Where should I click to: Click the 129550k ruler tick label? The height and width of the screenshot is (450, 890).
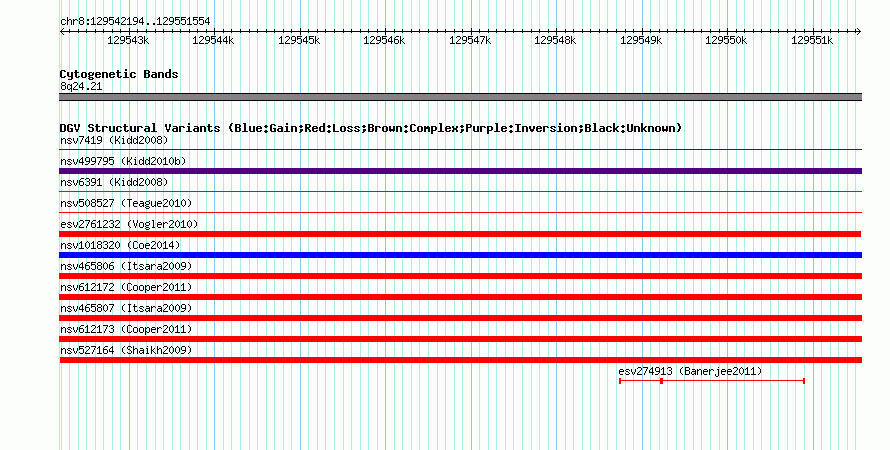pyautogui.click(x=726, y=41)
